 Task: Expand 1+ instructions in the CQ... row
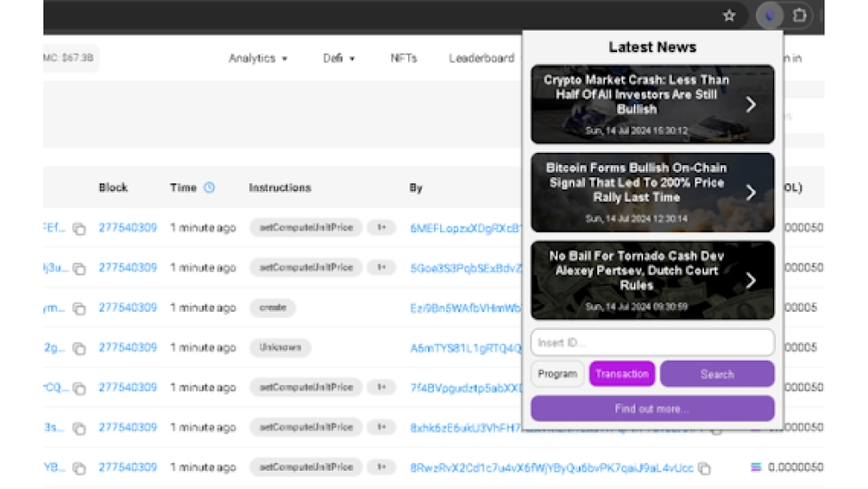pyautogui.click(x=381, y=387)
